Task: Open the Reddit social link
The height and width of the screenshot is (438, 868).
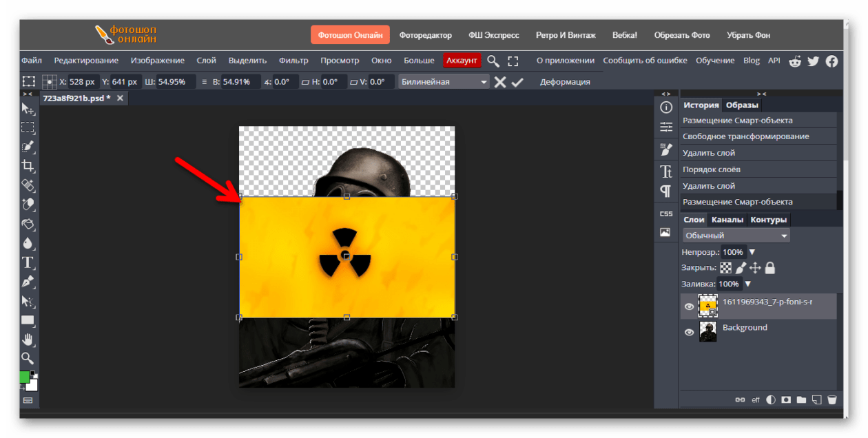Action: tap(796, 61)
